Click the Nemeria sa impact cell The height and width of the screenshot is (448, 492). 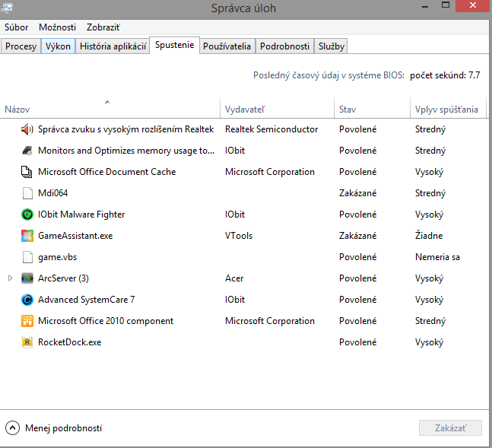(437, 257)
